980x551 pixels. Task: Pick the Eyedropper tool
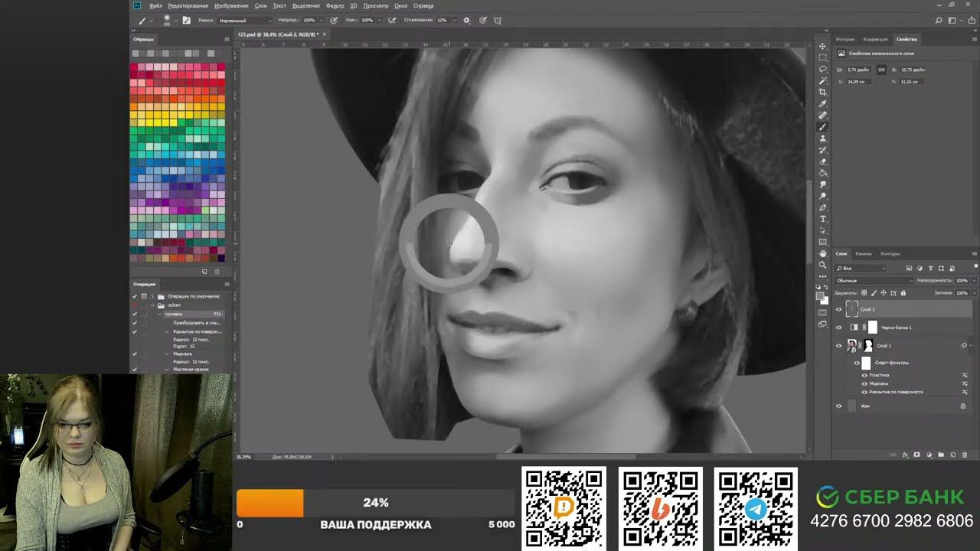click(x=823, y=103)
